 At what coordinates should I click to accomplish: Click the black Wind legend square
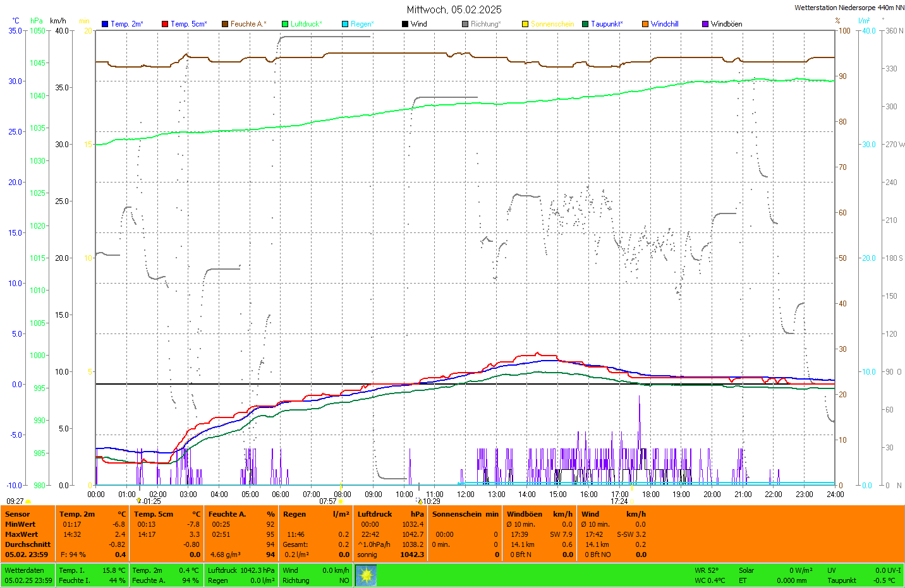tap(405, 24)
